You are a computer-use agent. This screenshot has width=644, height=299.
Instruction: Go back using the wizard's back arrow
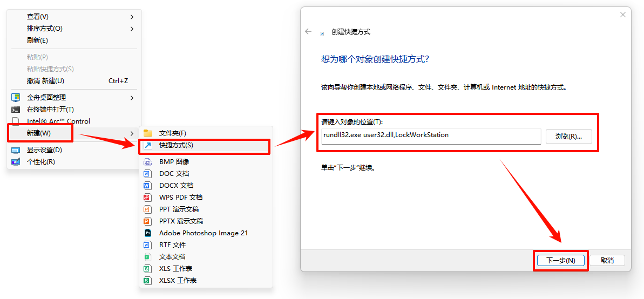(308, 32)
